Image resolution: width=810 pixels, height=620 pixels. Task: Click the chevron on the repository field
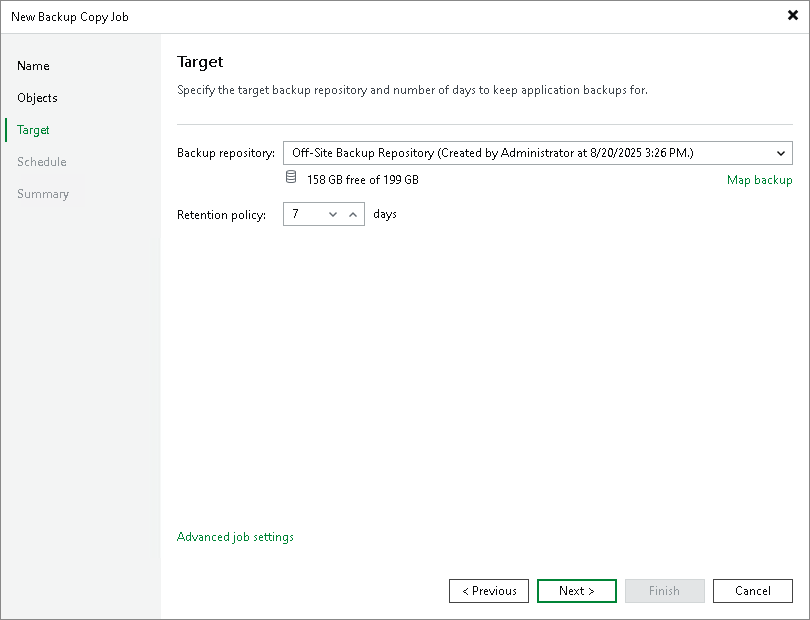[x=780, y=153]
